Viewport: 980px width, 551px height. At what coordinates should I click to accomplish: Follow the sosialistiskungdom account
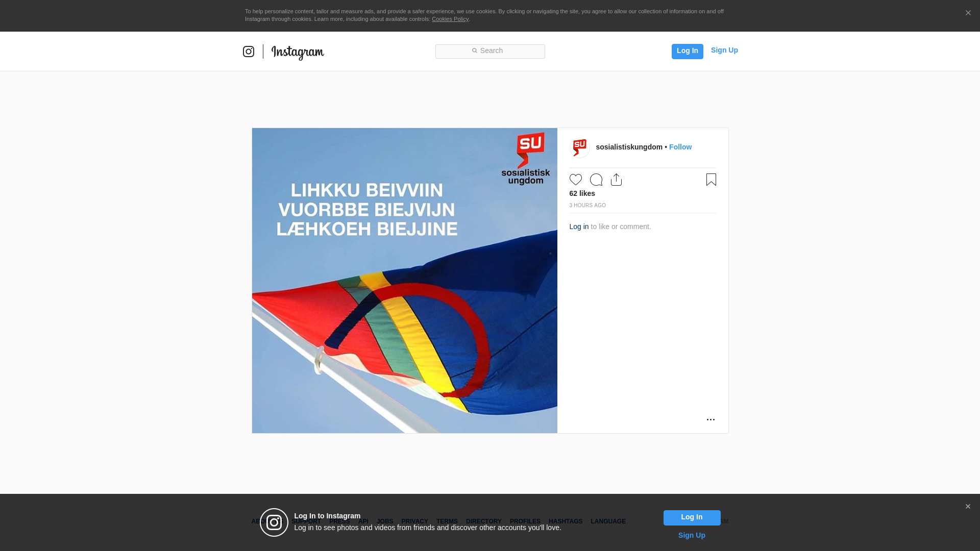point(680,147)
